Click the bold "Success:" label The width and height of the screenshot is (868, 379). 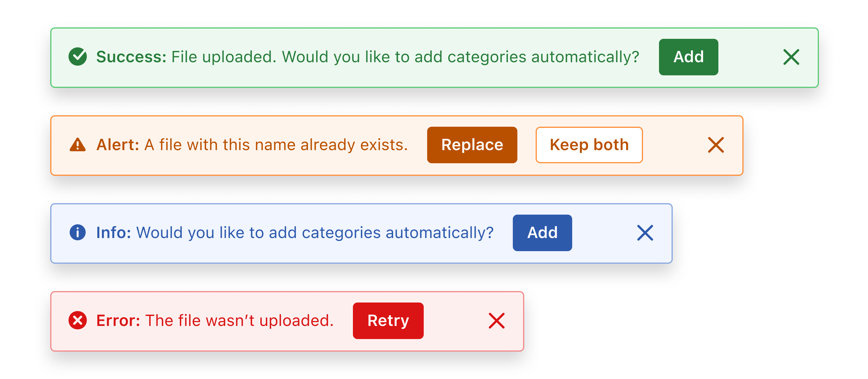(131, 57)
